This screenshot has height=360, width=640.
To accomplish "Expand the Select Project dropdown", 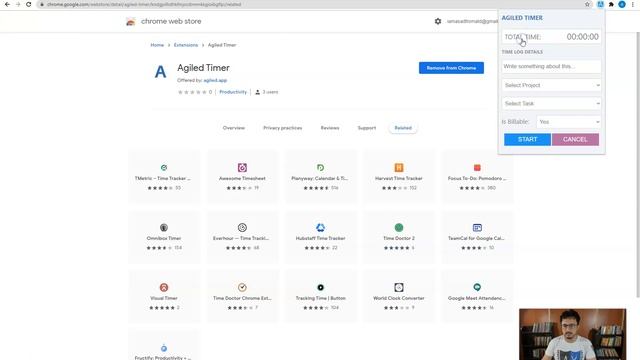I will tap(551, 85).
